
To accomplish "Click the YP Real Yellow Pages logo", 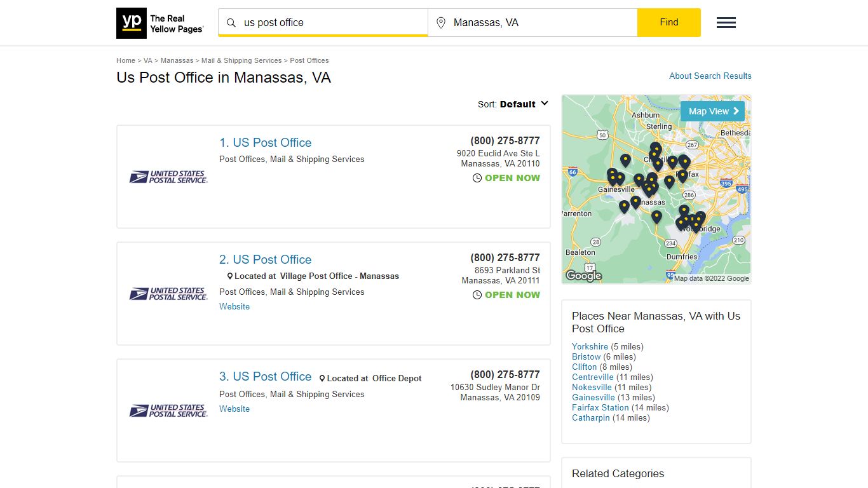I will click(160, 23).
